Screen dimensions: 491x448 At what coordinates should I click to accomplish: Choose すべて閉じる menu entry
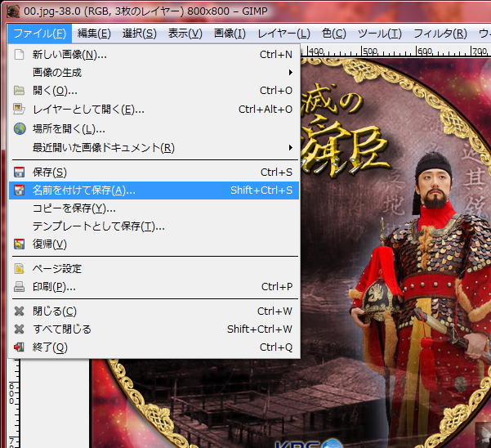154,329
